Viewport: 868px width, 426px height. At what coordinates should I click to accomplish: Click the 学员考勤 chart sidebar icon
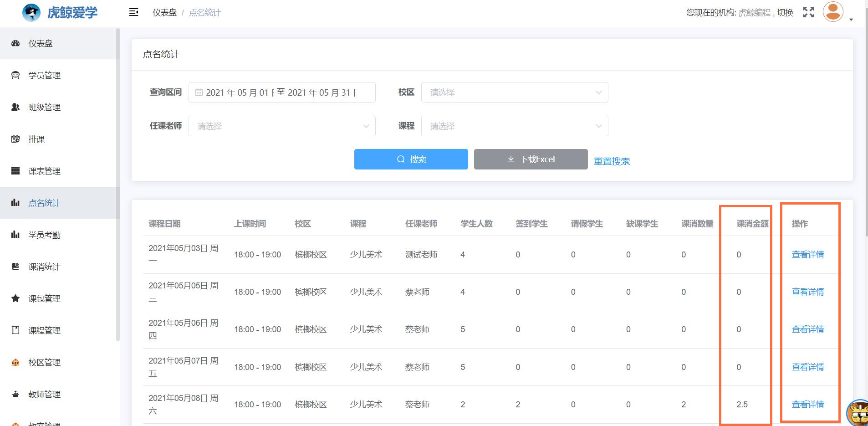[15, 235]
